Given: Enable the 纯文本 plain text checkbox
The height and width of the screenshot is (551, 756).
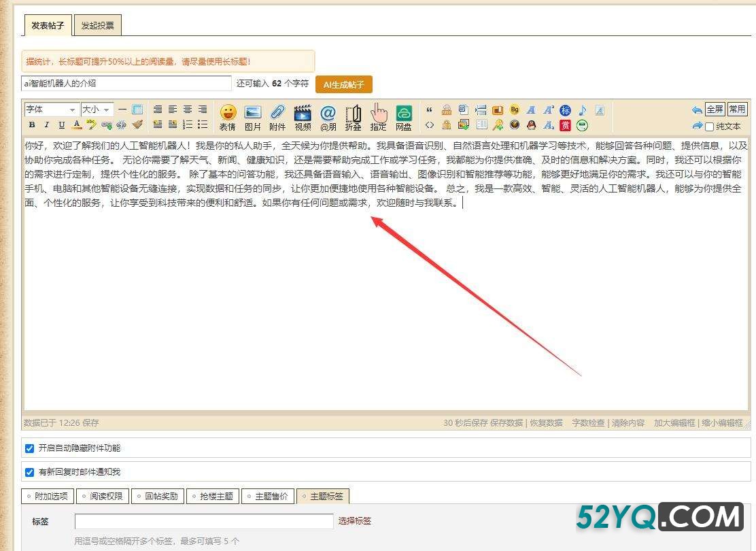Looking at the screenshot, I should tap(710, 127).
